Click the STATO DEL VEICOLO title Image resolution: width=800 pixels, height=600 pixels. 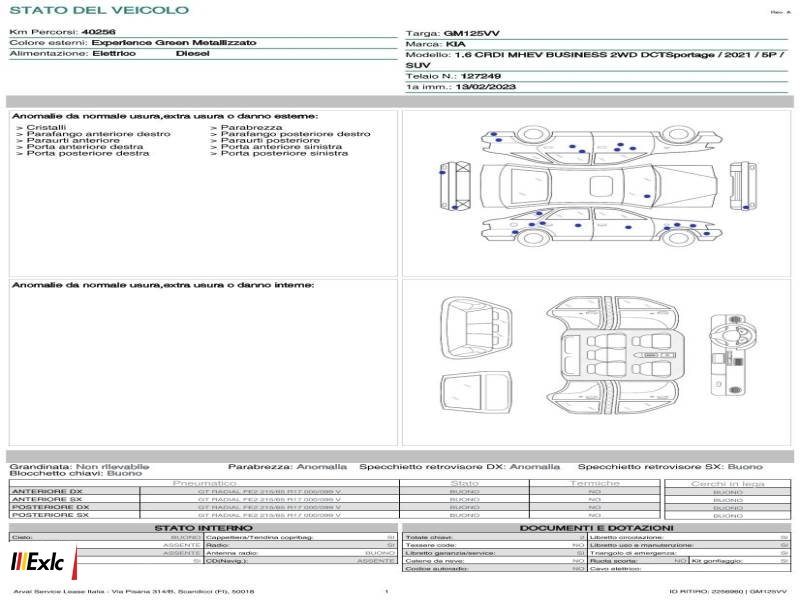99,10
